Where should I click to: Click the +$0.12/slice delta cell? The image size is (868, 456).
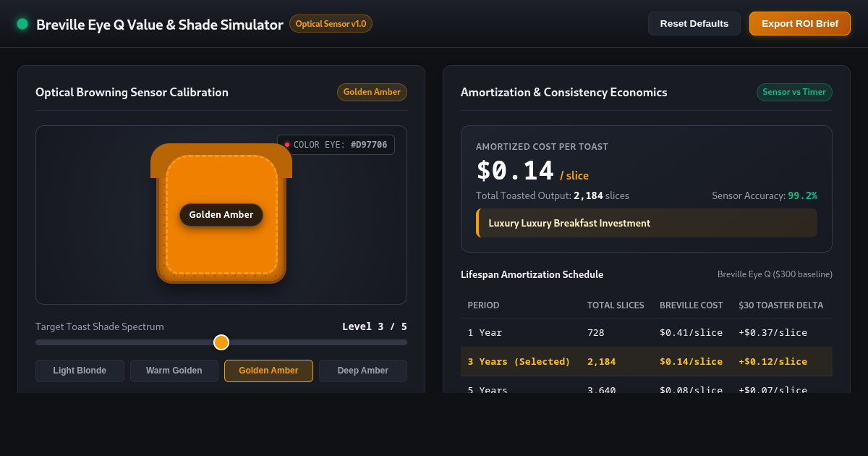[x=773, y=361]
